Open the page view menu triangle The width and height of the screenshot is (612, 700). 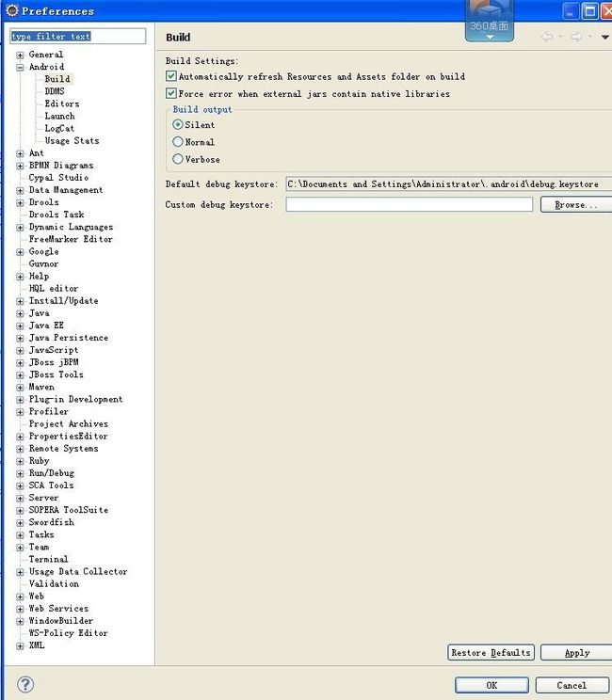[604, 37]
